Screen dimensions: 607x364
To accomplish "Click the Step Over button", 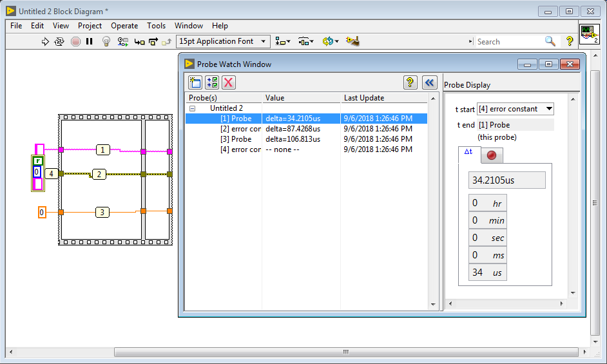I will [153, 41].
